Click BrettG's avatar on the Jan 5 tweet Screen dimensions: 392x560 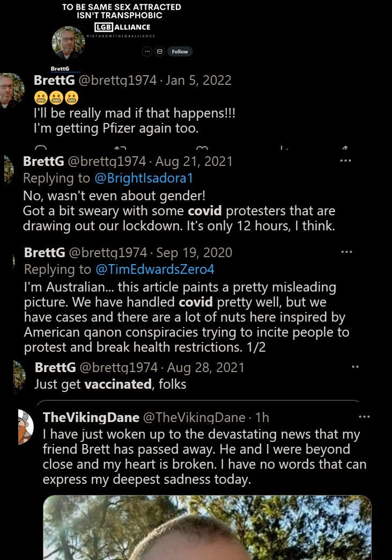[x=12, y=90]
